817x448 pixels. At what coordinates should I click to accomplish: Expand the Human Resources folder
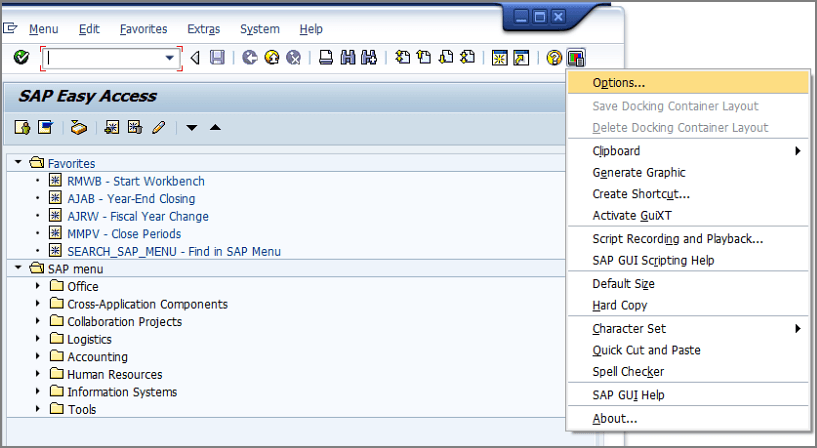click(x=38, y=374)
